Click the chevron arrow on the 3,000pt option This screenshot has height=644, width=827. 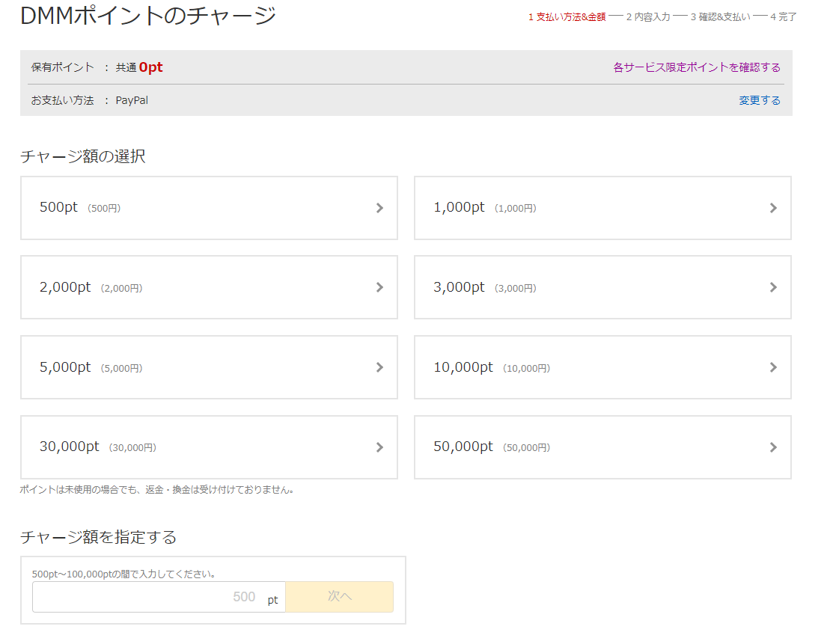click(773, 287)
